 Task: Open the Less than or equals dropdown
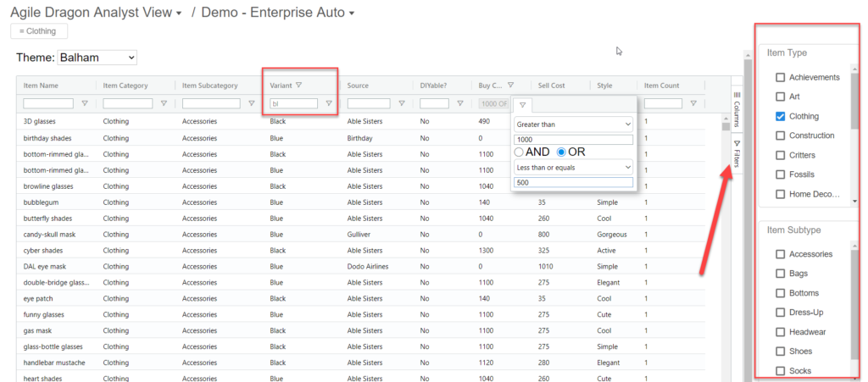(574, 167)
